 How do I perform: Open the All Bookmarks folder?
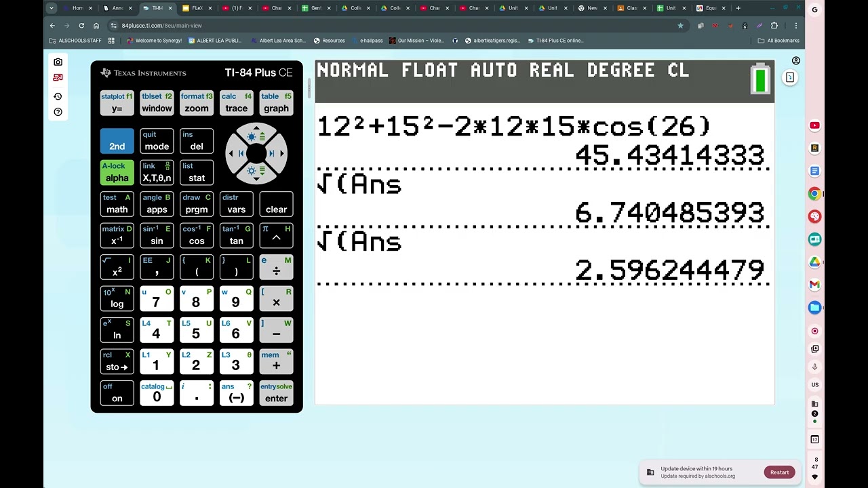778,41
